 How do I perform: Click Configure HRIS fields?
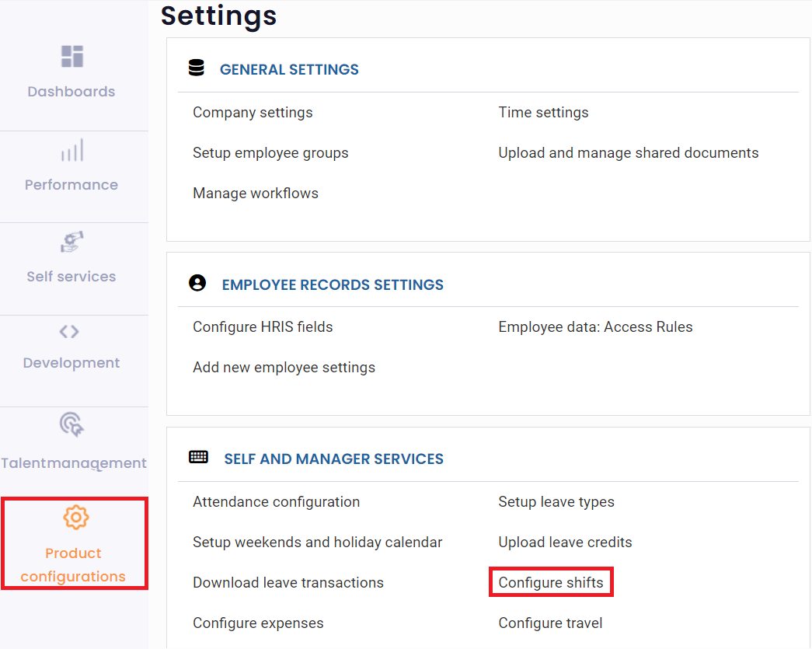(x=263, y=326)
